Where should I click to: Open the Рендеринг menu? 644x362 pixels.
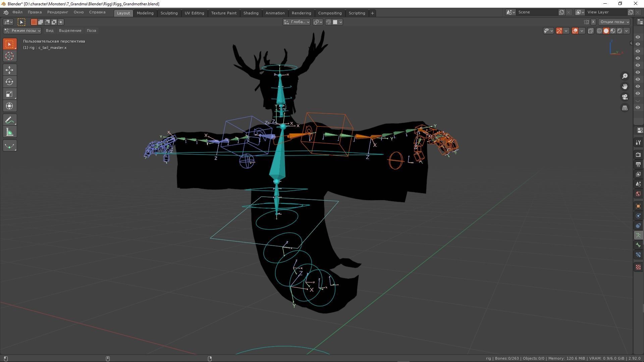pos(57,12)
